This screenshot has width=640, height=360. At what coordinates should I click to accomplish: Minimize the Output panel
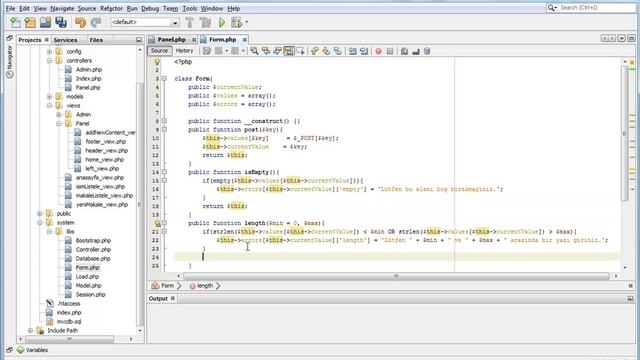(x=630, y=299)
